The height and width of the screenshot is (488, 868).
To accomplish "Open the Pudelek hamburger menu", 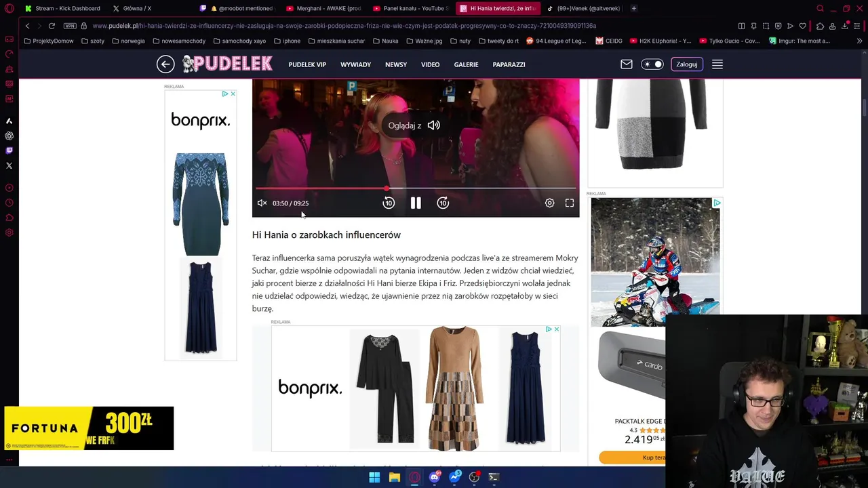I will [x=717, y=64].
